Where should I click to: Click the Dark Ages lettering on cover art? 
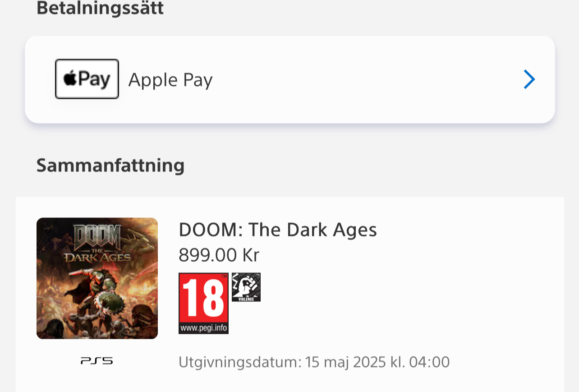click(x=97, y=257)
